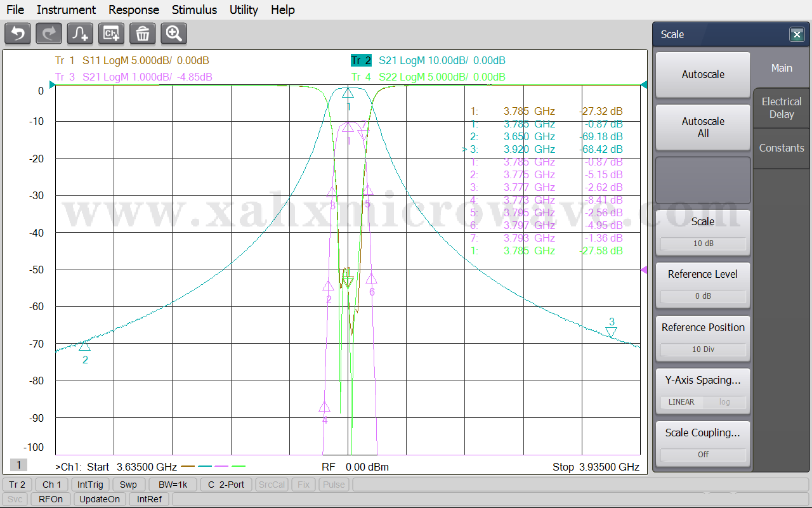The width and height of the screenshot is (812, 508).
Task: Open the Scale Coupling setting
Action: (703, 433)
